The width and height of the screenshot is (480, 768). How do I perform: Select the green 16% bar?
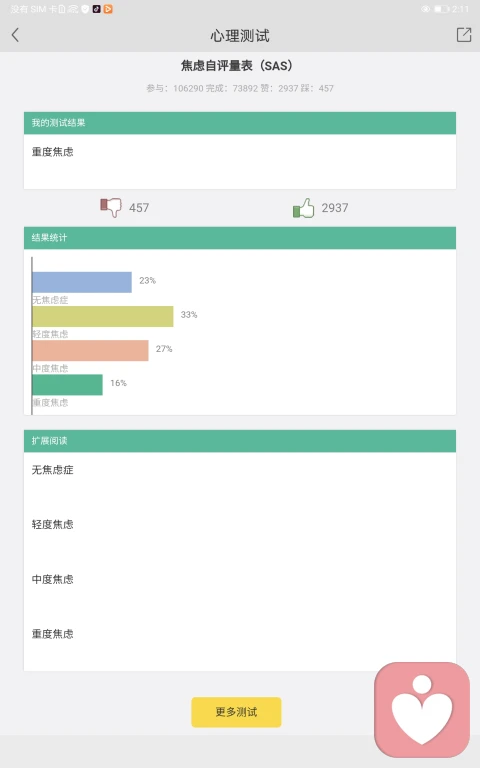tap(68, 384)
